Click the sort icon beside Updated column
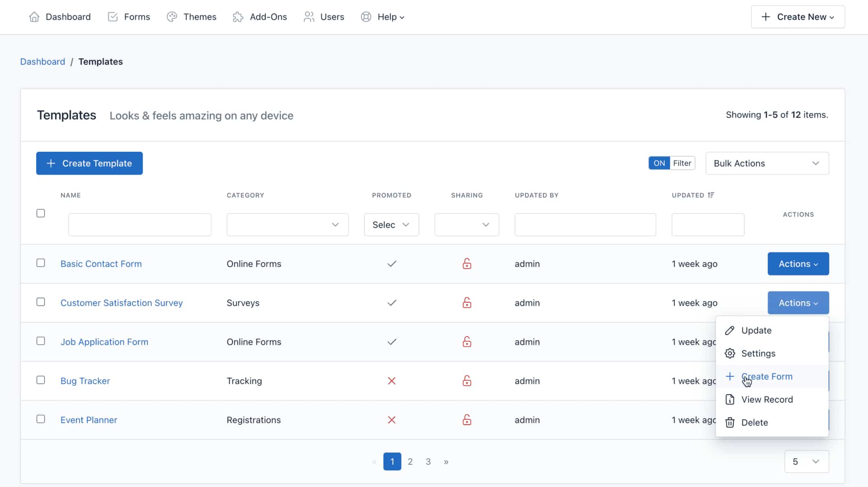Screen dimensions: 868x487 (x=711, y=195)
